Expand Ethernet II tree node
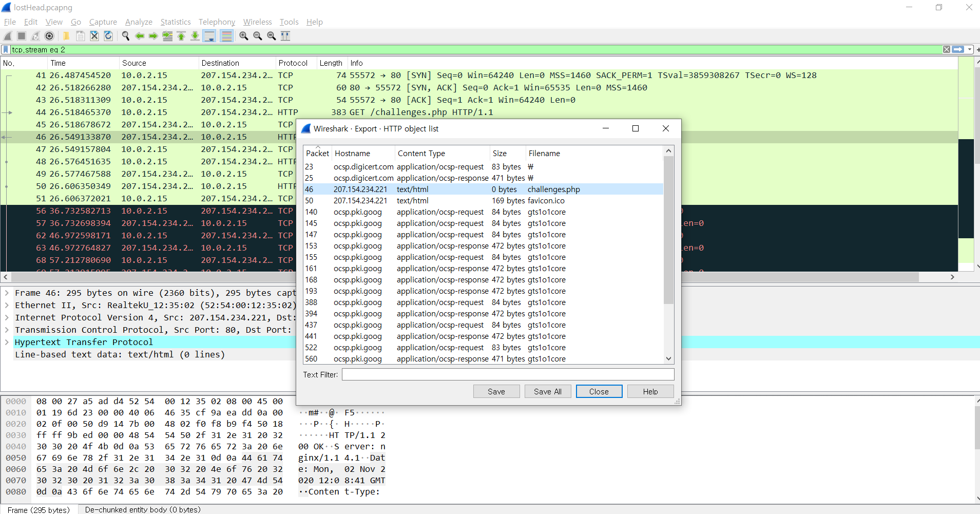980x514 pixels. pyautogui.click(x=7, y=305)
